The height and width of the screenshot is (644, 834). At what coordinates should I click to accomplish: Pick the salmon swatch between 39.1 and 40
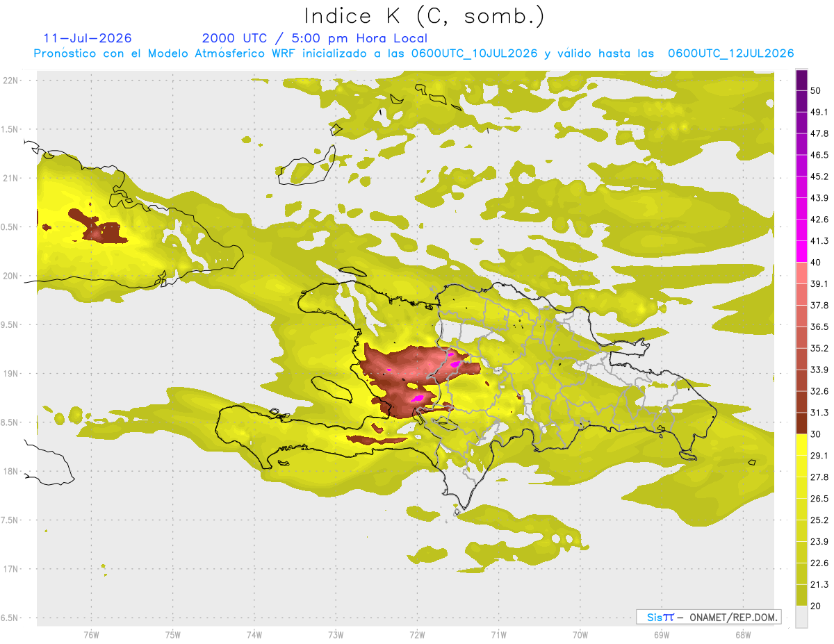pos(801,273)
